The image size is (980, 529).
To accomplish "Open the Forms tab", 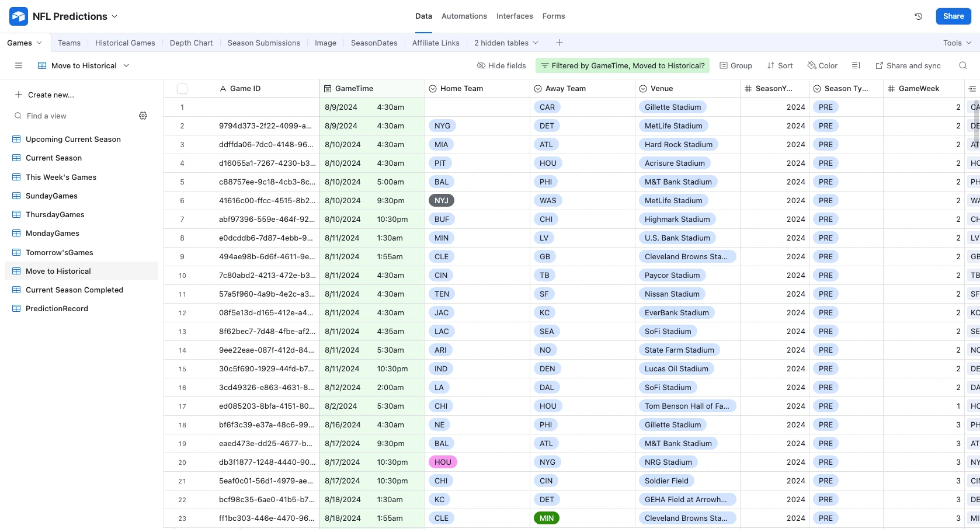I will click(554, 16).
